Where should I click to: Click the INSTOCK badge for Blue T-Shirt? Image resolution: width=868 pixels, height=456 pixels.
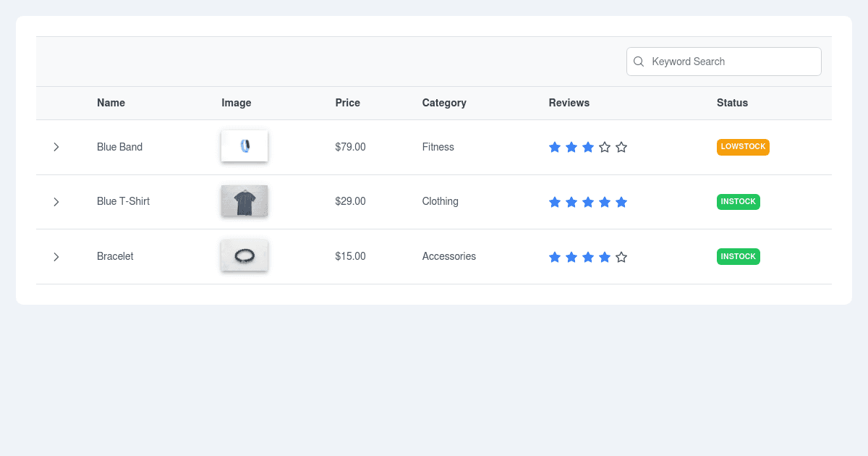(x=739, y=202)
